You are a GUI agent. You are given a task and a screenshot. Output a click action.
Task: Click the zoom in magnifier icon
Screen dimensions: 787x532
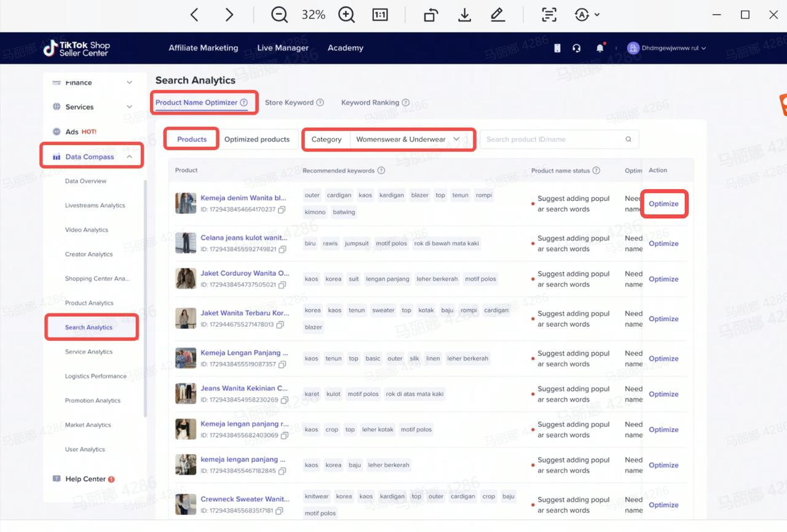click(347, 15)
